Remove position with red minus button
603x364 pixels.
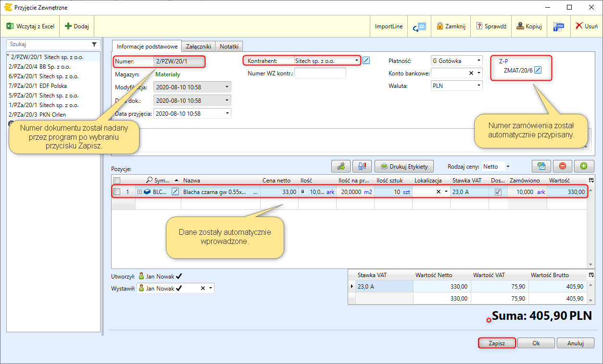(x=562, y=166)
